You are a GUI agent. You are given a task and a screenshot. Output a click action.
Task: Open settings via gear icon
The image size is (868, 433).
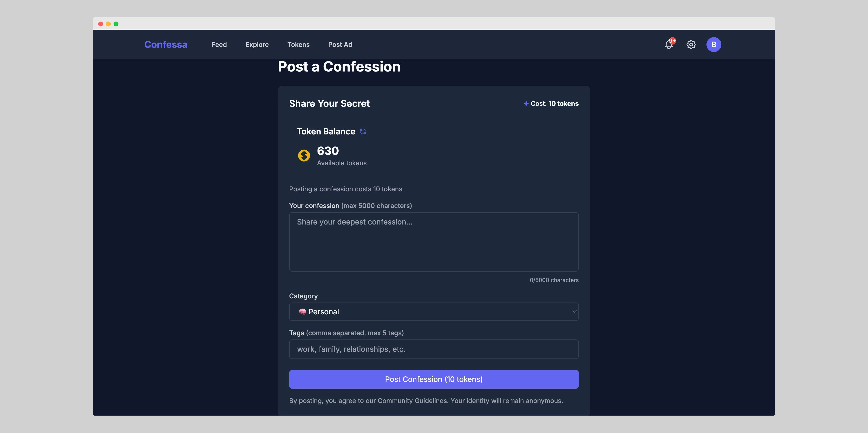click(691, 45)
